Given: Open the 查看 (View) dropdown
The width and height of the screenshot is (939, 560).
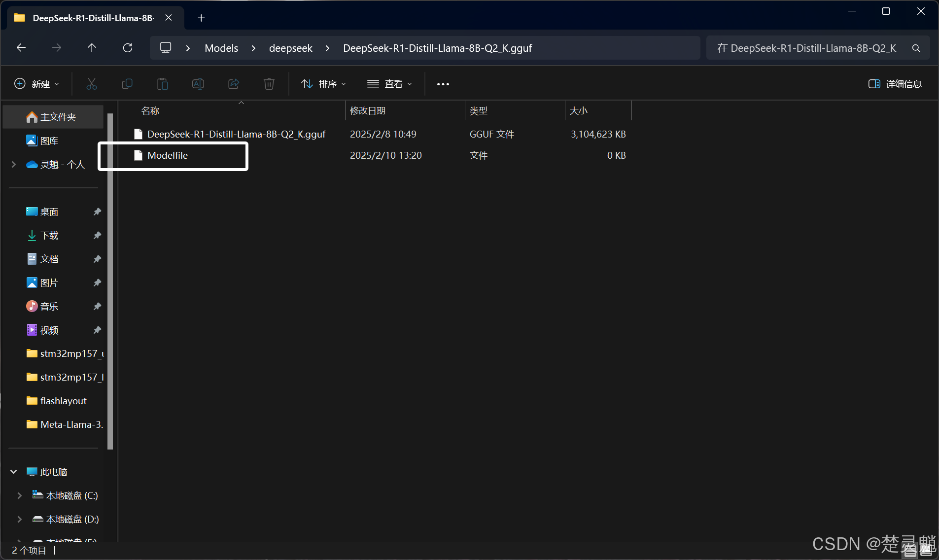Looking at the screenshot, I should [x=390, y=84].
